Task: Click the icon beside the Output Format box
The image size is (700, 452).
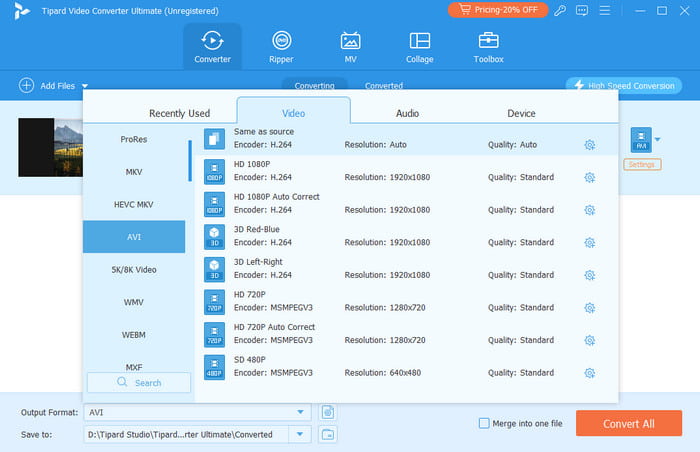Action: (328, 412)
